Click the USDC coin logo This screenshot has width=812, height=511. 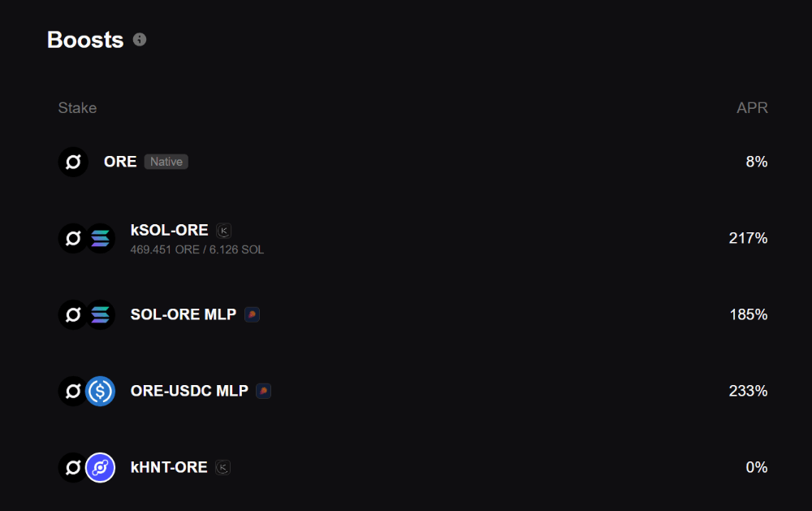100,391
